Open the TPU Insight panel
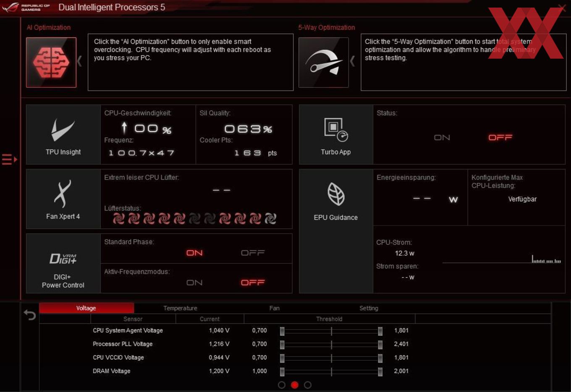The height and width of the screenshot is (392, 571). pyautogui.click(x=63, y=134)
